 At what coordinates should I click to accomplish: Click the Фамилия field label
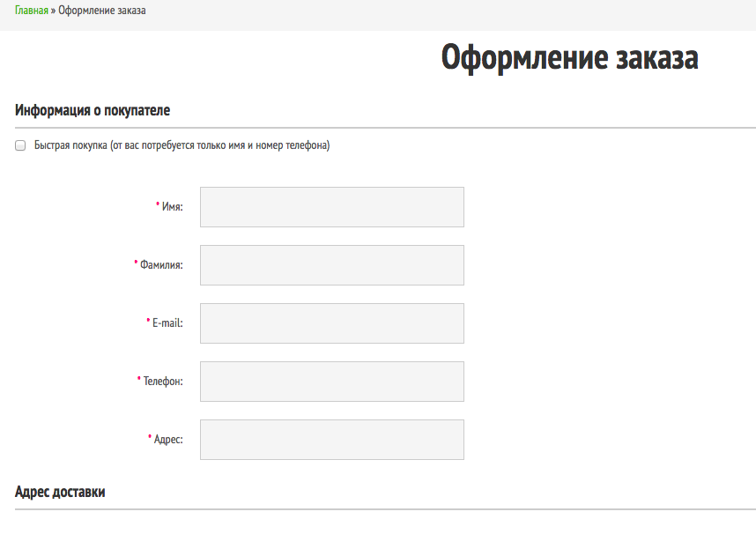coord(161,265)
